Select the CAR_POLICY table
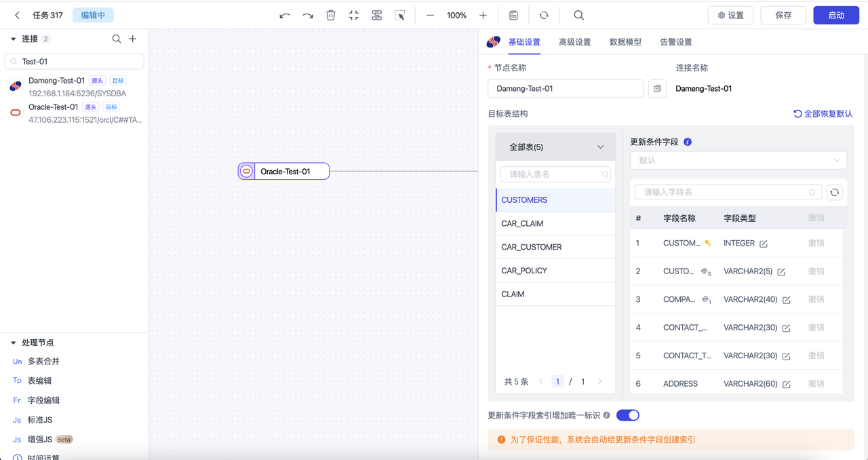The width and height of the screenshot is (868, 460). [x=555, y=271]
